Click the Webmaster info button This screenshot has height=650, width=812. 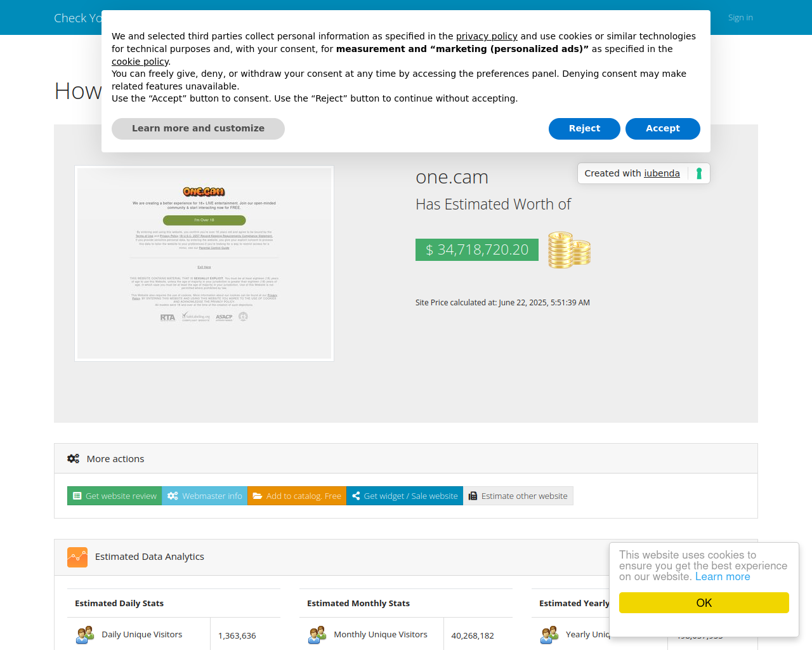click(x=205, y=496)
